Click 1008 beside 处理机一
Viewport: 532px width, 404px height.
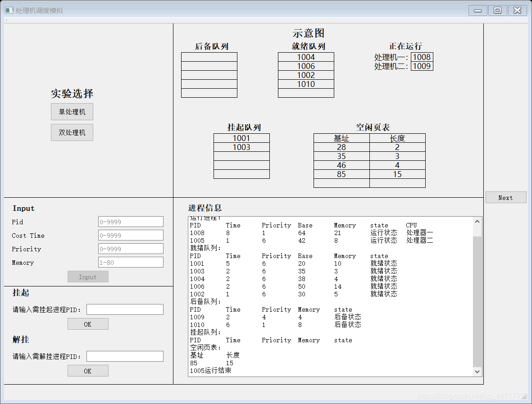pyautogui.click(x=422, y=57)
